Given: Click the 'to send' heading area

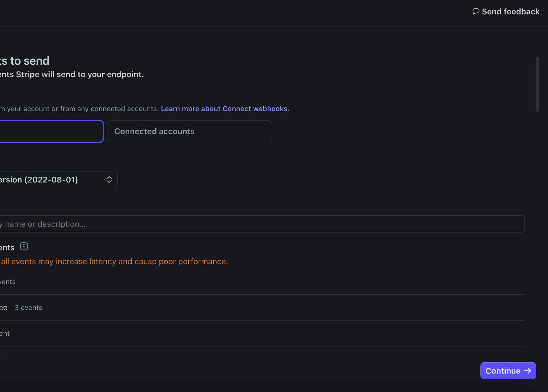Looking at the screenshot, I should tap(24, 60).
